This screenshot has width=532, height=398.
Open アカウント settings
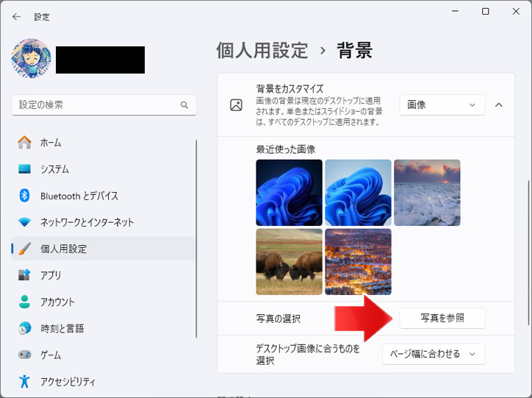[x=104, y=302]
